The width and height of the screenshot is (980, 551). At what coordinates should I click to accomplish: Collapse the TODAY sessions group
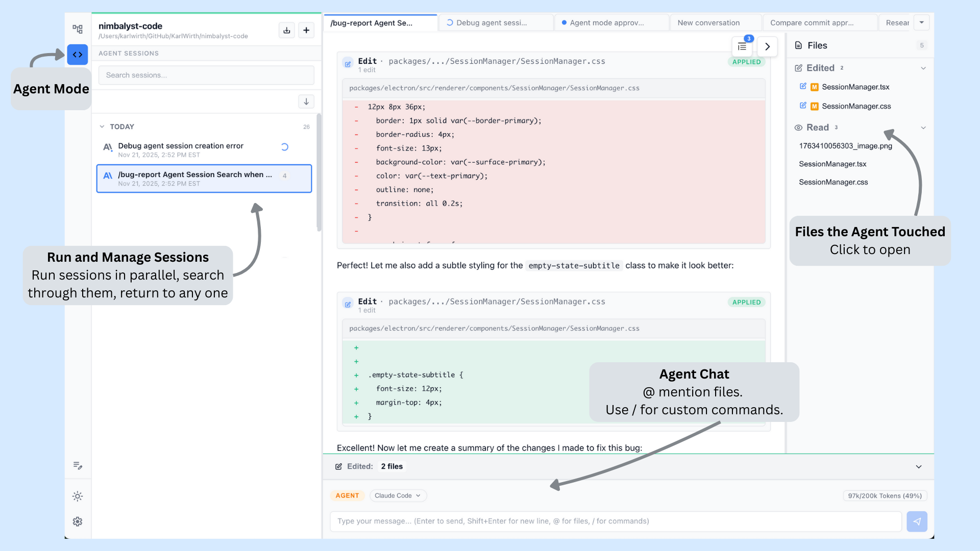102,127
